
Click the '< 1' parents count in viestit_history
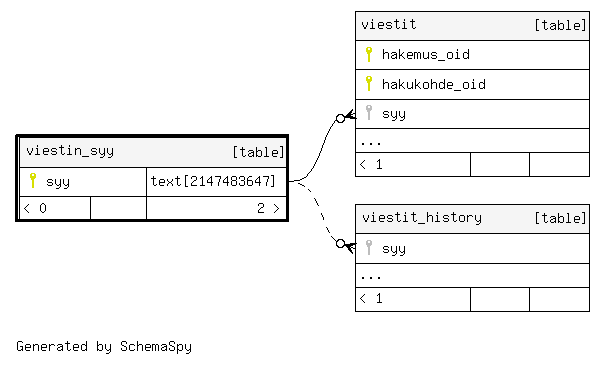coord(371,298)
